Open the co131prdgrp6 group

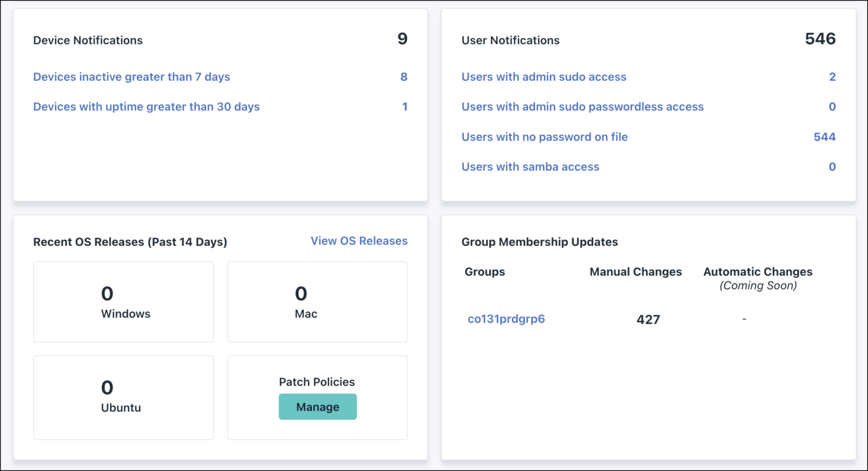[x=506, y=319]
